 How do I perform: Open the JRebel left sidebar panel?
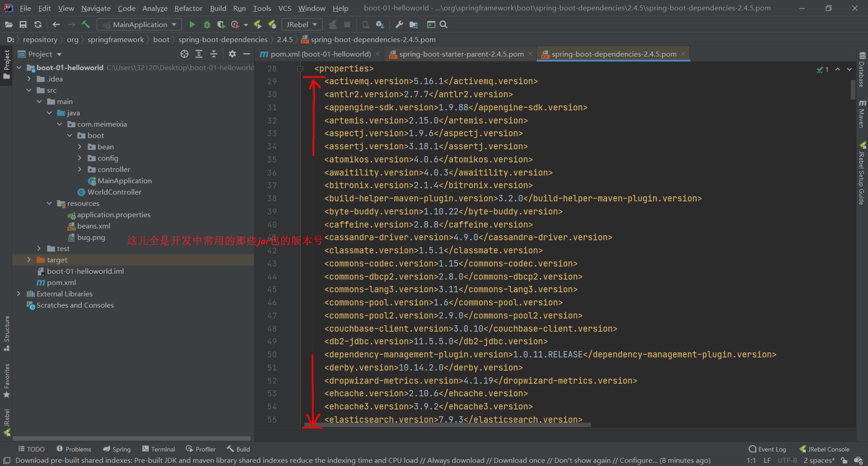[x=7, y=422]
